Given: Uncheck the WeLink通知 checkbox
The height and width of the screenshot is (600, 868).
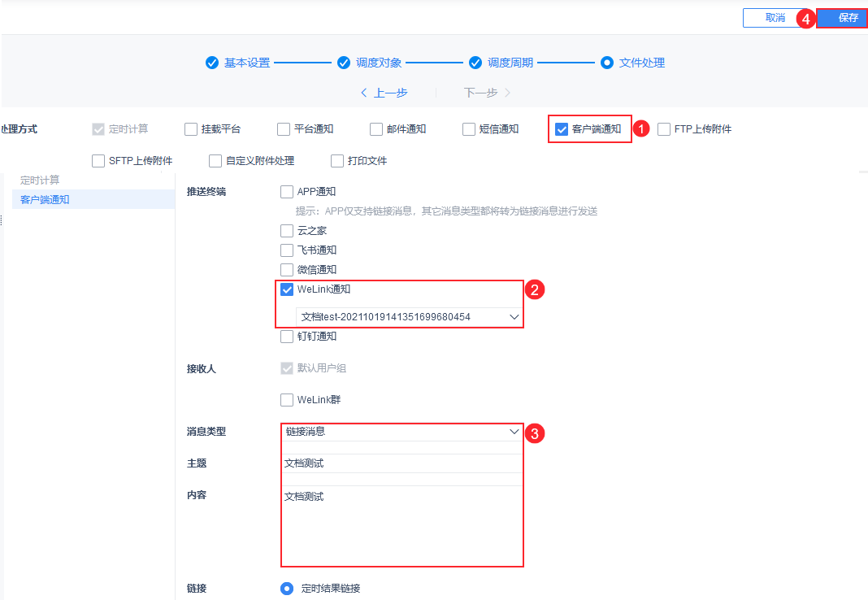Looking at the screenshot, I should 287,289.
